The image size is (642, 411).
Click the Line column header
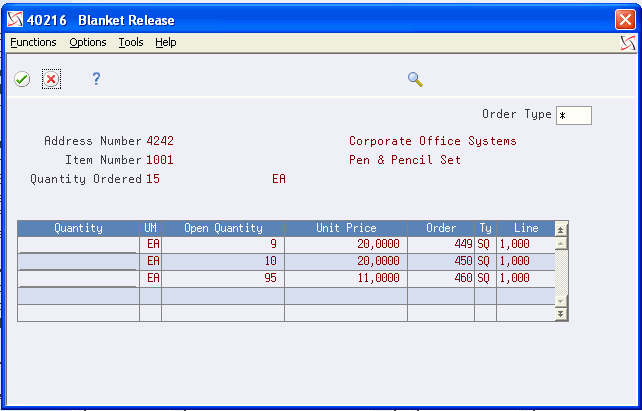[x=526, y=228]
